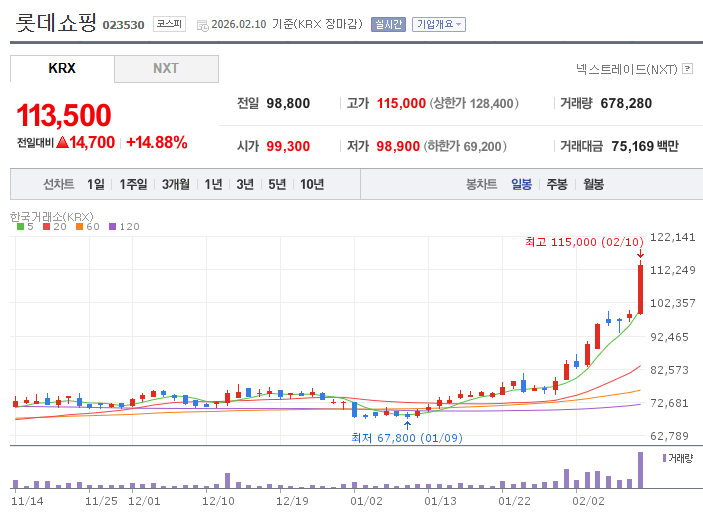Click the trading value 75,169 백만
This screenshot has height=514, width=703.
pos(645,146)
